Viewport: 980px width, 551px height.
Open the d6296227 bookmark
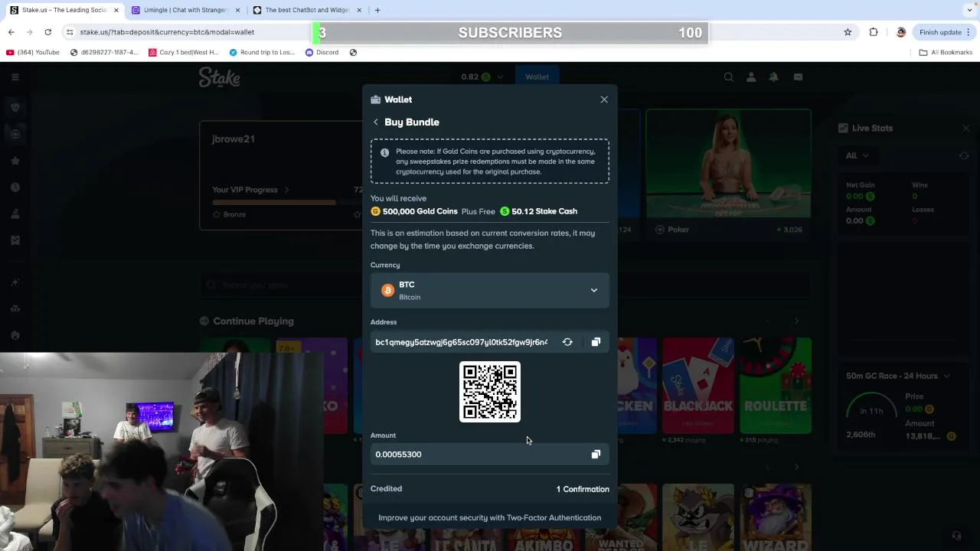pos(104,53)
